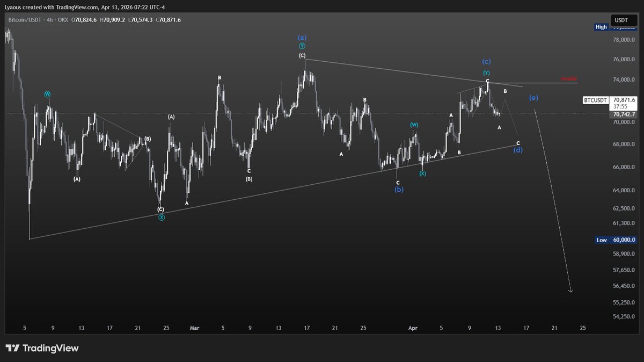Click the blue High price marker
The height and width of the screenshot is (362, 644).
coord(601,27)
